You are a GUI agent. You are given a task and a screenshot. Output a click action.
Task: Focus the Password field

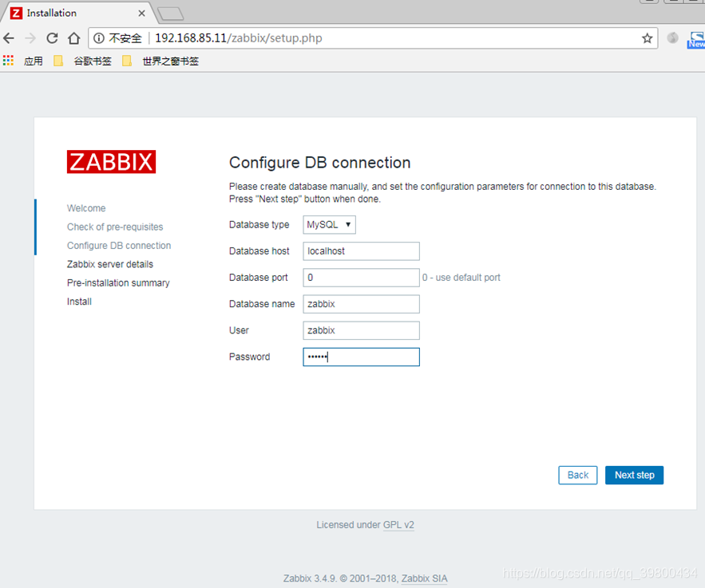(361, 357)
